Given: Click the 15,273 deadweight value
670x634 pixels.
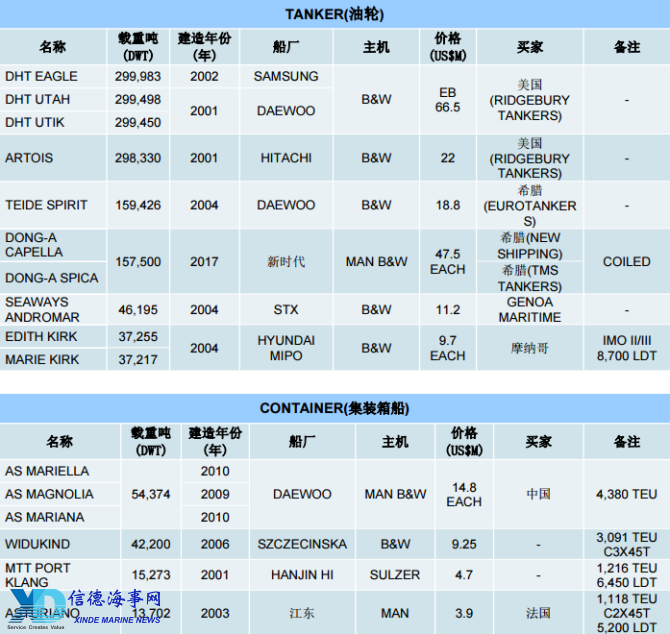Looking at the screenshot, I should (x=150, y=575).
